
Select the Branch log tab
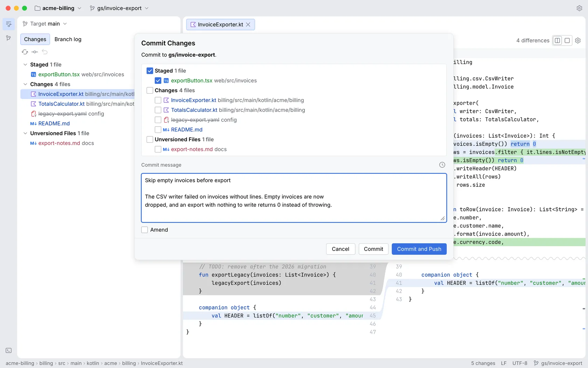coord(68,39)
